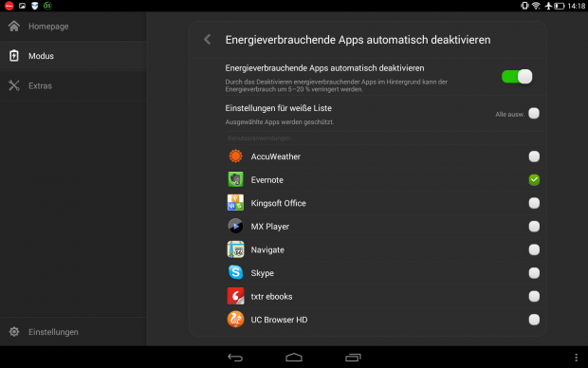
Task: Check the AccuWeather checkbox
Action: click(534, 156)
